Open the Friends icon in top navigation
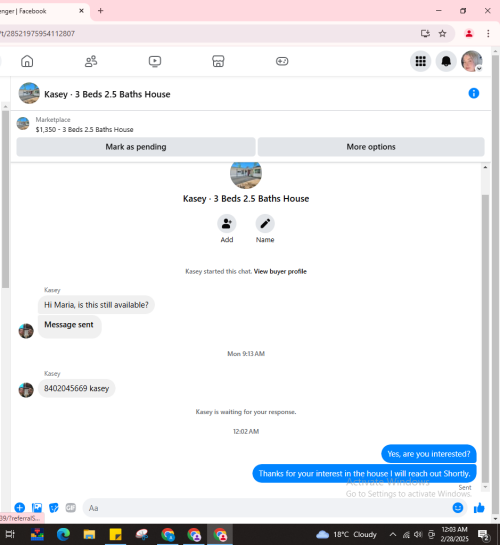The height and width of the screenshot is (545, 500). (91, 61)
